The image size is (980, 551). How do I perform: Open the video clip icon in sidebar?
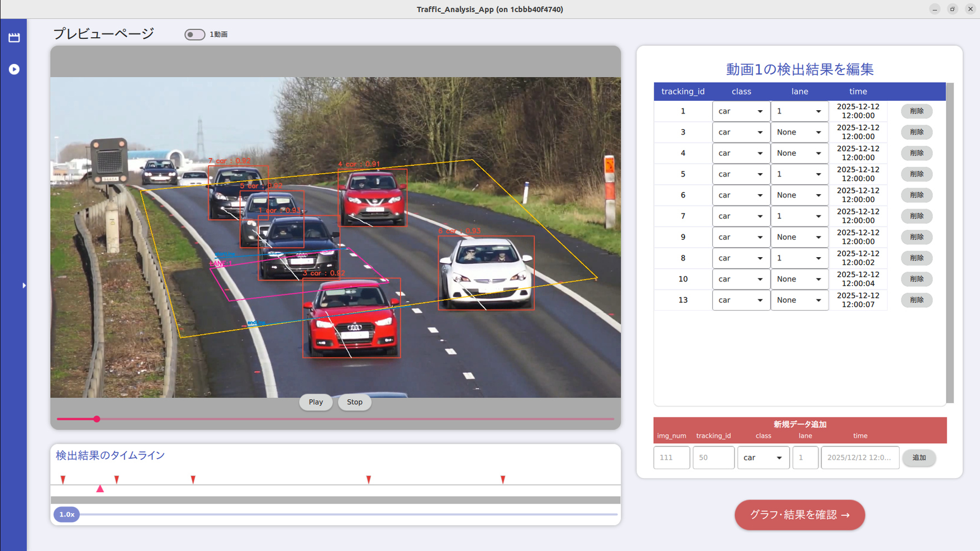pyautogui.click(x=14, y=37)
